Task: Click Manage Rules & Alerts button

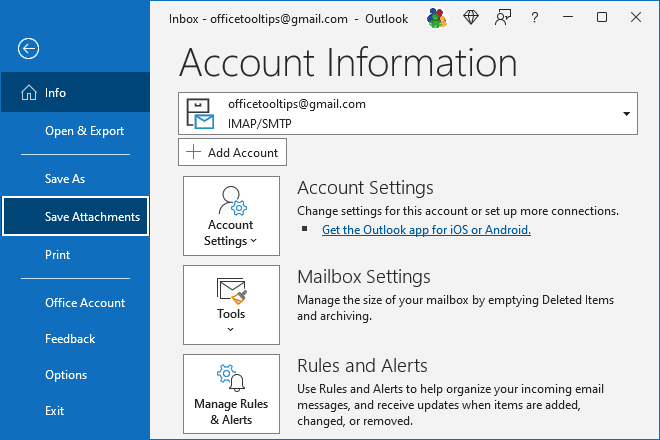Action: (x=231, y=394)
